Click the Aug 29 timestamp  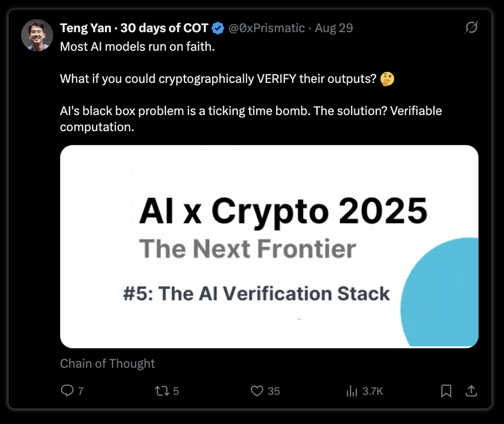point(334,28)
